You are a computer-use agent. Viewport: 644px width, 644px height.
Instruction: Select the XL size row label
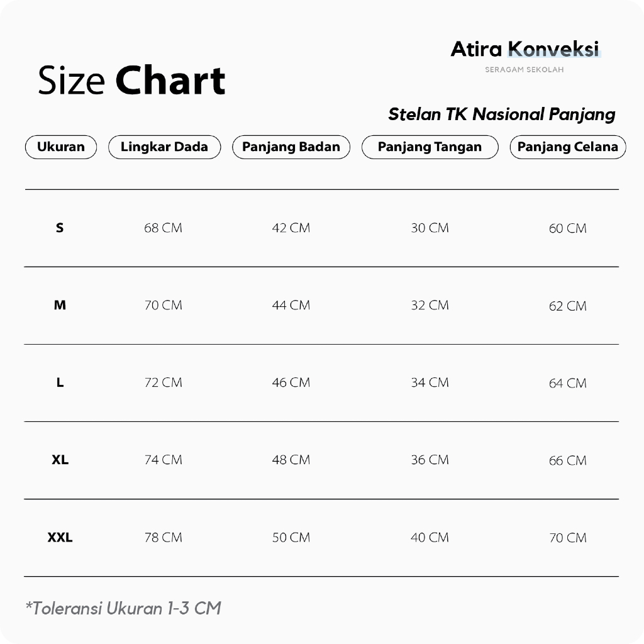tap(60, 460)
